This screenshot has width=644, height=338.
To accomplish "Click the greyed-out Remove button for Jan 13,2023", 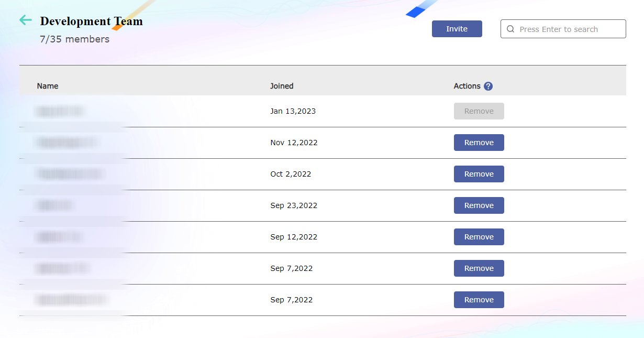I will [x=479, y=111].
